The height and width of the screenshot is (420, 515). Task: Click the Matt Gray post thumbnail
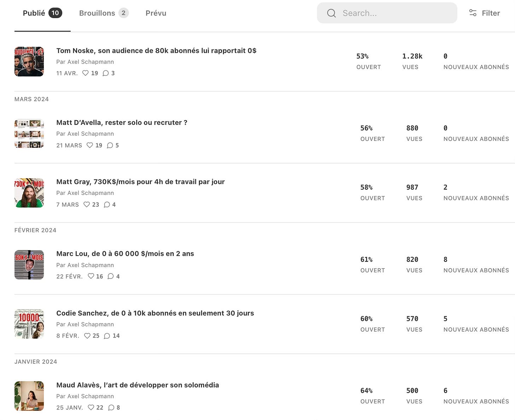[29, 193]
